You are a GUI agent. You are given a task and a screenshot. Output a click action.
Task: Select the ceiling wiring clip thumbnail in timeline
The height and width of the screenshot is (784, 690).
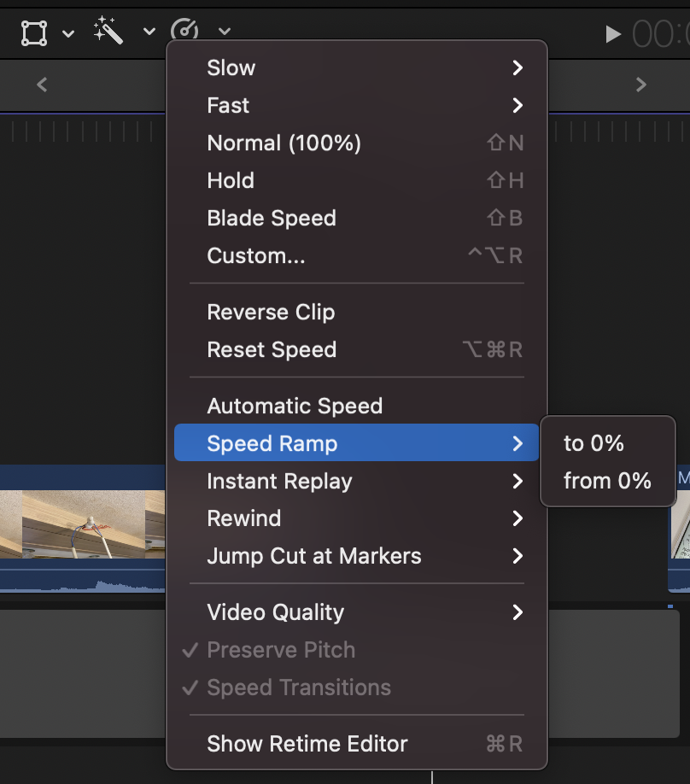click(x=83, y=524)
